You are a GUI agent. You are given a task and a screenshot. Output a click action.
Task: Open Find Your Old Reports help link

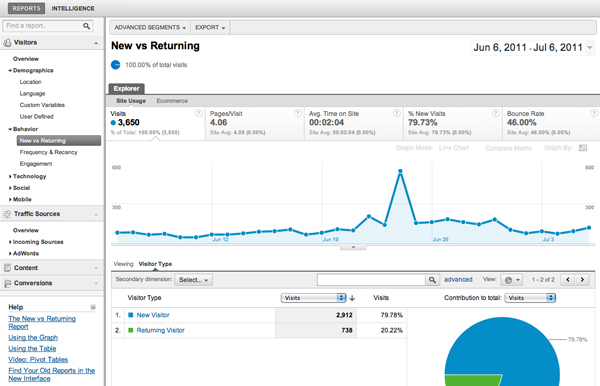click(52, 375)
